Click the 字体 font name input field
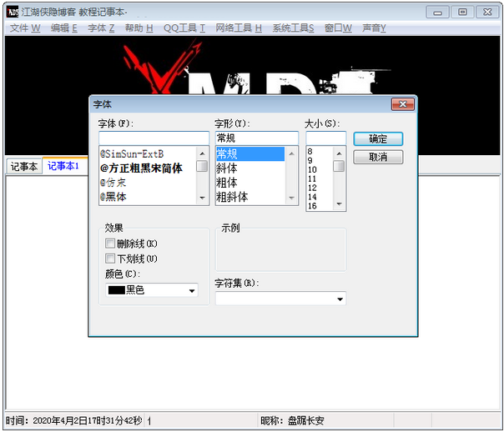 pyautogui.click(x=154, y=138)
